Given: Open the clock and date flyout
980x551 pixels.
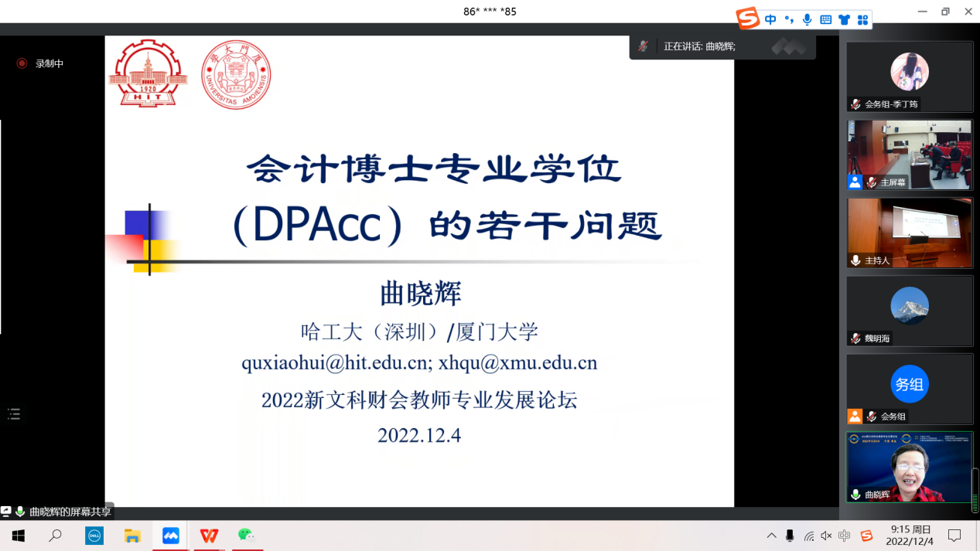Looking at the screenshot, I should click(910, 536).
